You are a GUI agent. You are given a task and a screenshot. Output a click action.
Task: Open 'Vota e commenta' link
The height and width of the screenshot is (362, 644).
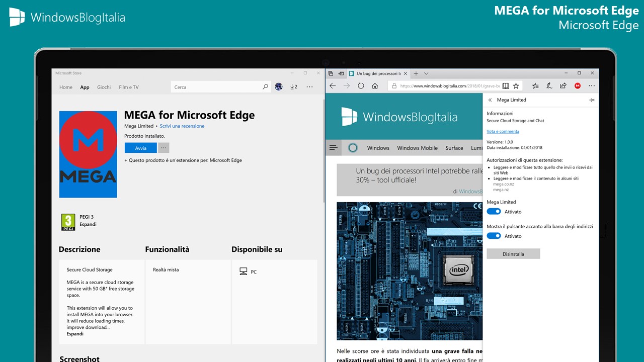coord(503,131)
